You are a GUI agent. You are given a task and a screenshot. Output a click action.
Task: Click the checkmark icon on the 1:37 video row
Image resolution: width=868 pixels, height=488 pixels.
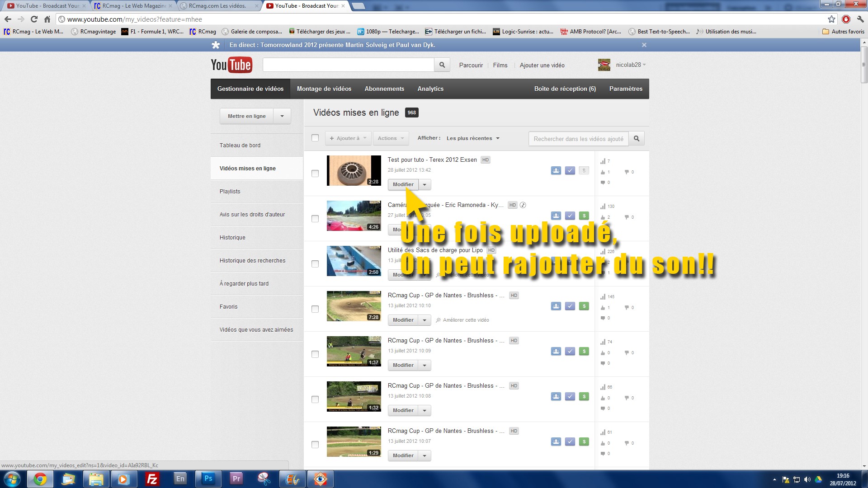click(570, 352)
